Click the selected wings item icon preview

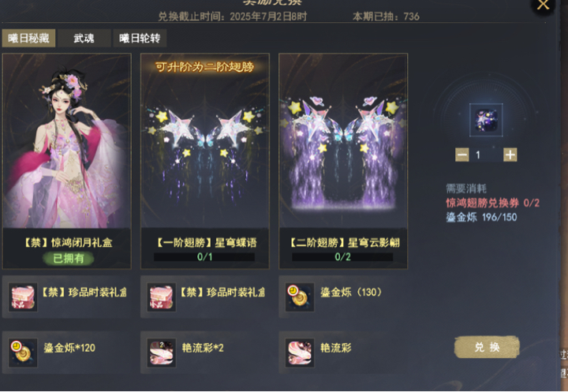[x=486, y=120]
